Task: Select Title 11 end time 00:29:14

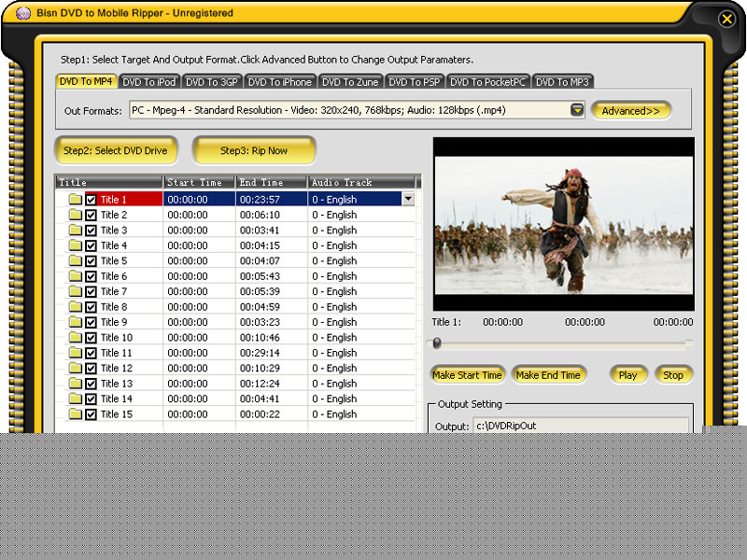Action: [x=260, y=353]
